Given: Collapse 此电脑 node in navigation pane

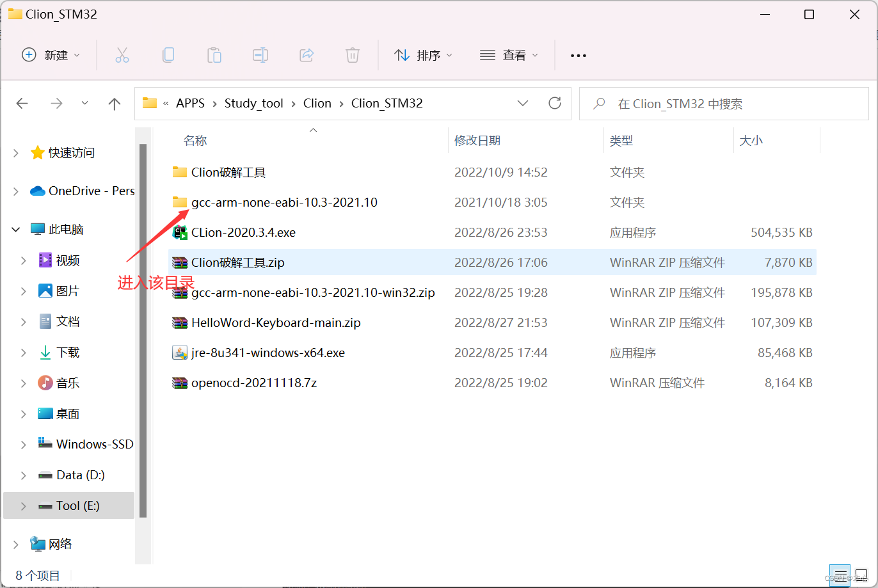Looking at the screenshot, I should click(16, 230).
